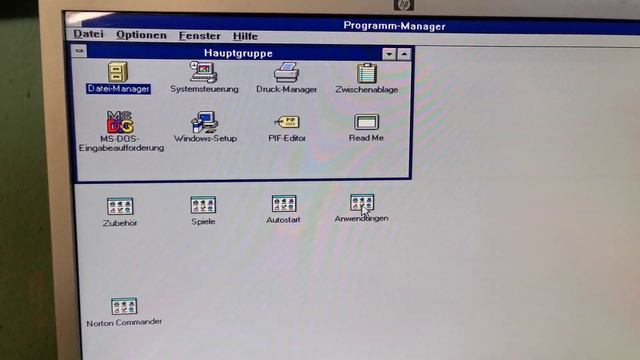Image resolution: width=640 pixels, height=360 pixels.
Task: Select the MS-DOS-Eingabeaufforderung icon
Action: [120, 122]
